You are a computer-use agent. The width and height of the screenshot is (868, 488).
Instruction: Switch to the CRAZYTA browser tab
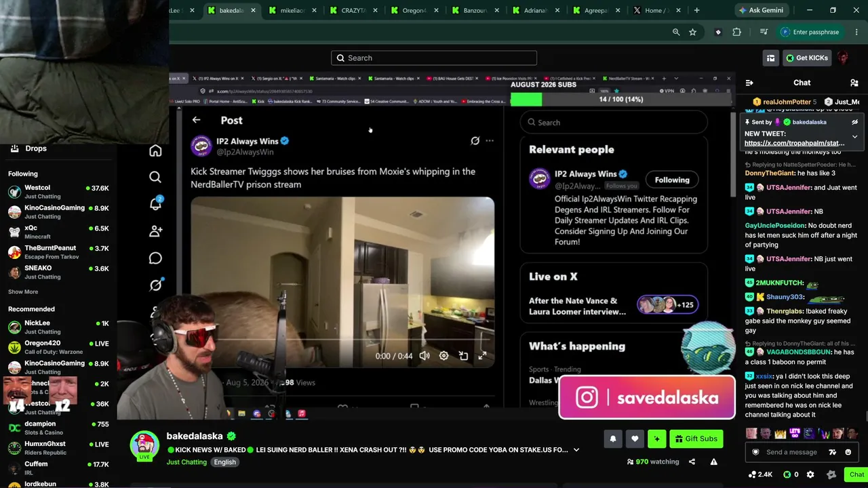coord(353,10)
